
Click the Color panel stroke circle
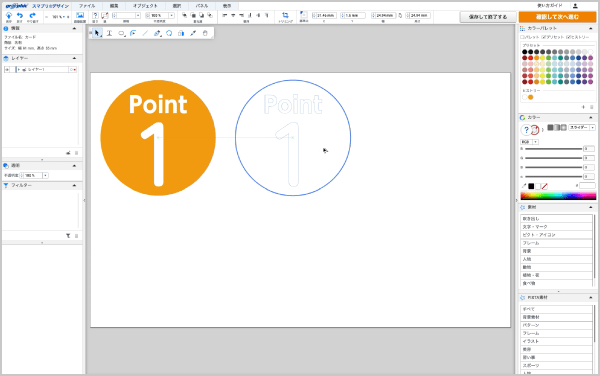[x=535, y=130]
